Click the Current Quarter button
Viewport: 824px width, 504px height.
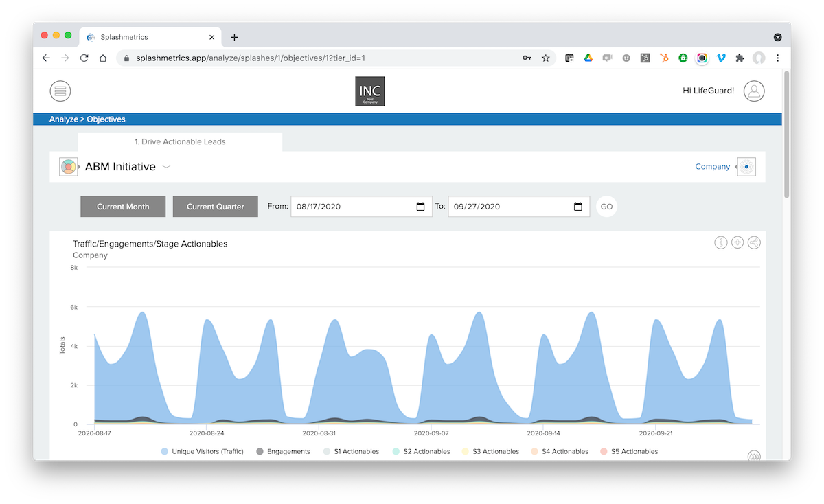click(216, 207)
